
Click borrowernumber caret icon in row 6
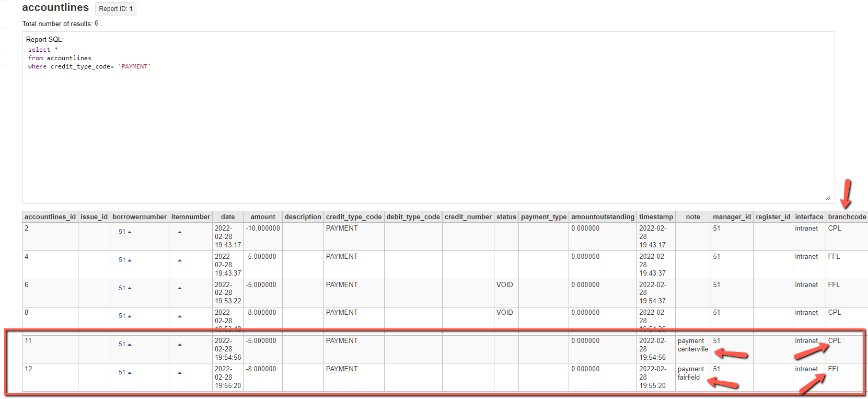[130, 289]
